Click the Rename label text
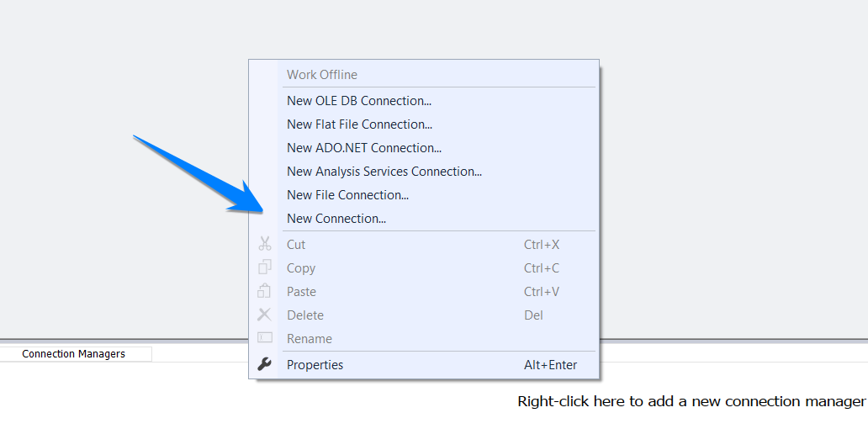 tap(310, 339)
